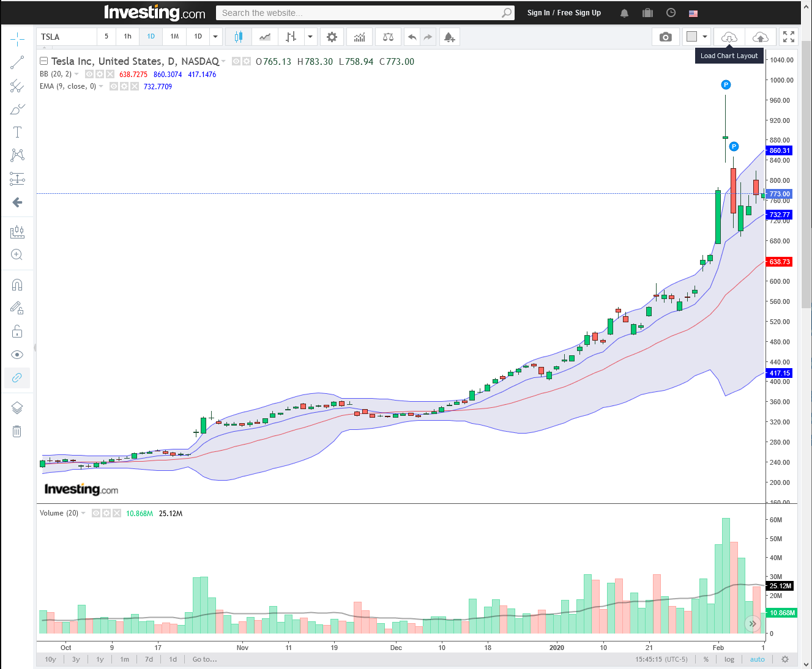Undo the last chart action
The width and height of the screenshot is (812, 669).
[x=412, y=37]
